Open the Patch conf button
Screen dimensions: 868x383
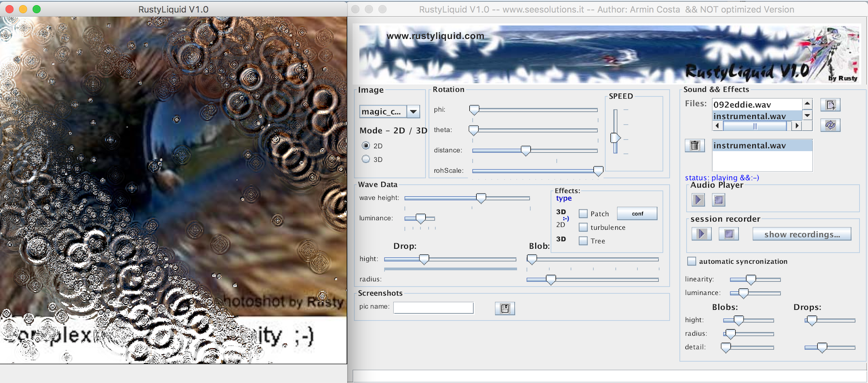point(637,214)
